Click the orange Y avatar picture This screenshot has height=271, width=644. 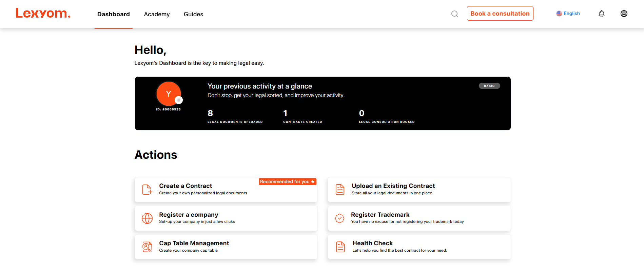click(x=168, y=93)
